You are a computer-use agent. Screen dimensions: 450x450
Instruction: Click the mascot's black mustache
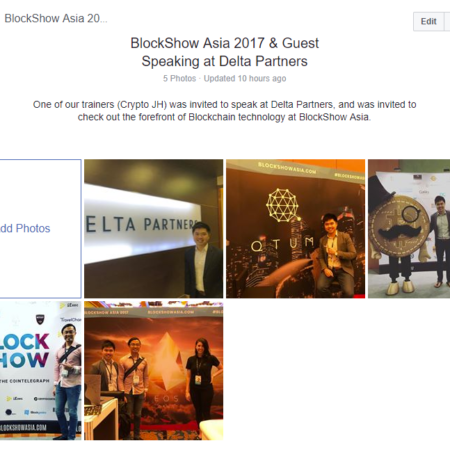[399, 231]
